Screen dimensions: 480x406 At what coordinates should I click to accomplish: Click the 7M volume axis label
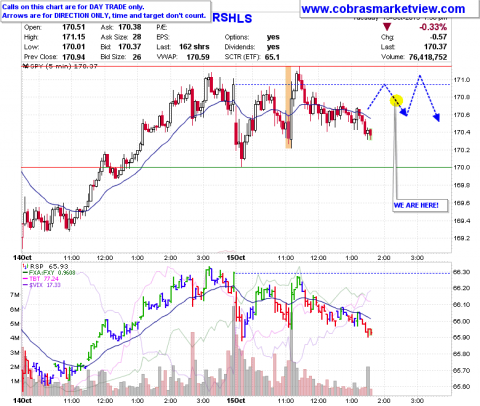coord(15,295)
